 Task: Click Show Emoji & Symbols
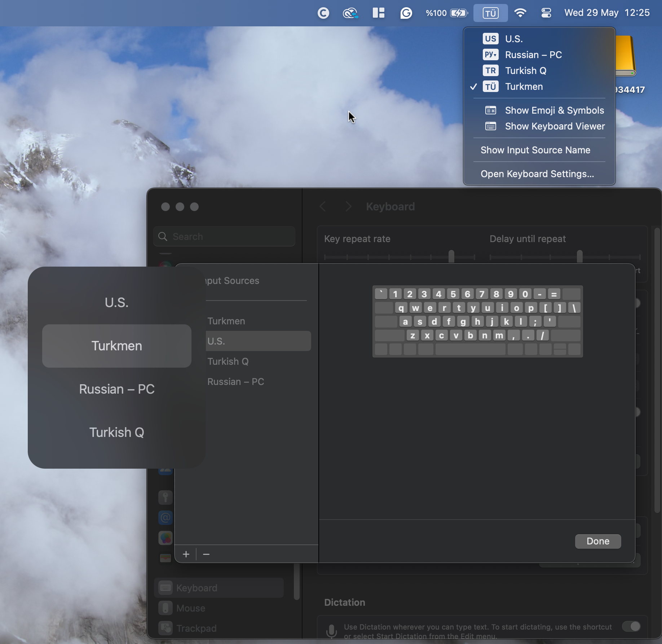tap(539, 110)
